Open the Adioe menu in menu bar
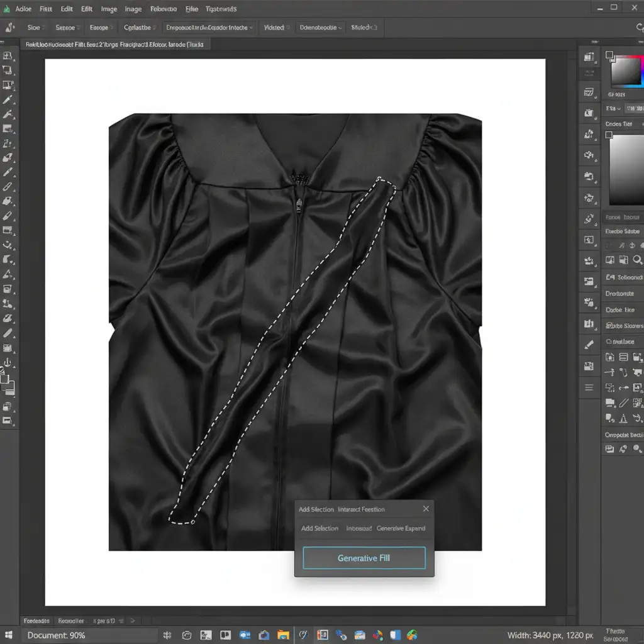 (23, 9)
